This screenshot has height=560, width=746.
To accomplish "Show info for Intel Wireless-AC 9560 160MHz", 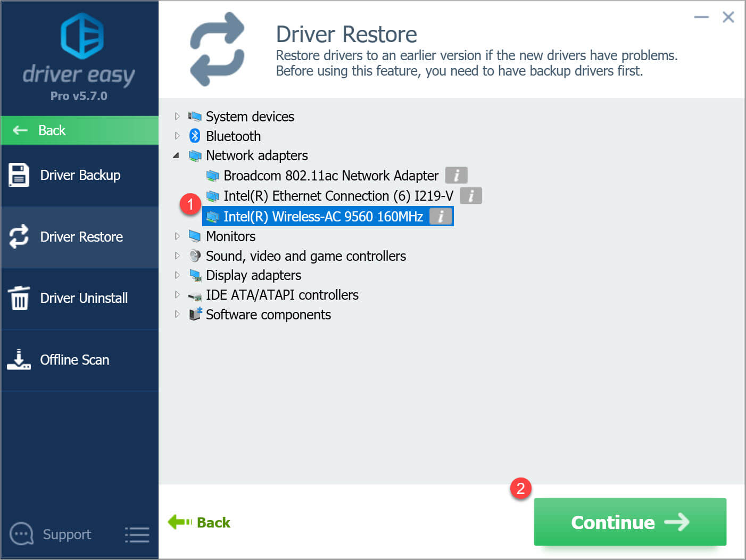I will [x=440, y=216].
